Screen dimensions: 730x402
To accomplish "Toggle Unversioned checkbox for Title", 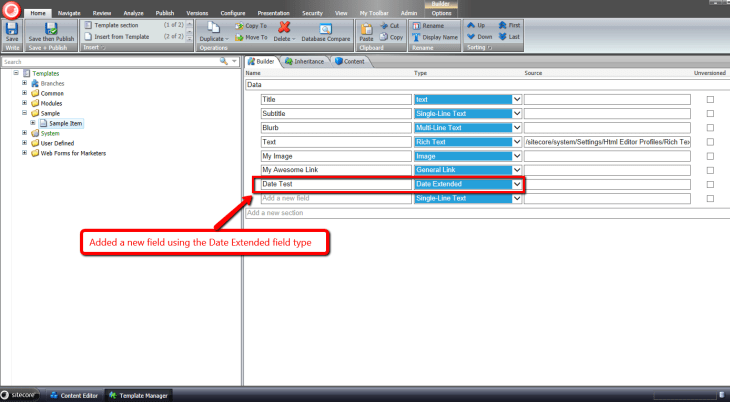I will point(710,99).
